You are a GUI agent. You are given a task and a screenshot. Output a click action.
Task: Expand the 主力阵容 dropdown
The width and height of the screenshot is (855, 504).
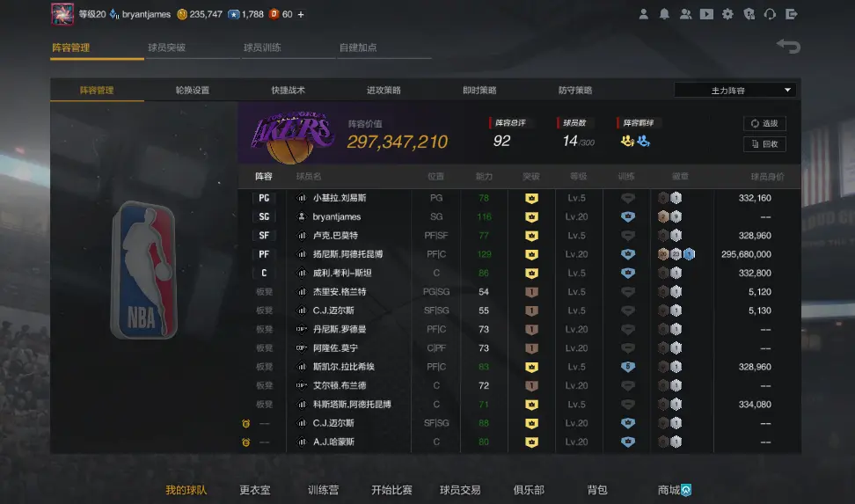(735, 90)
